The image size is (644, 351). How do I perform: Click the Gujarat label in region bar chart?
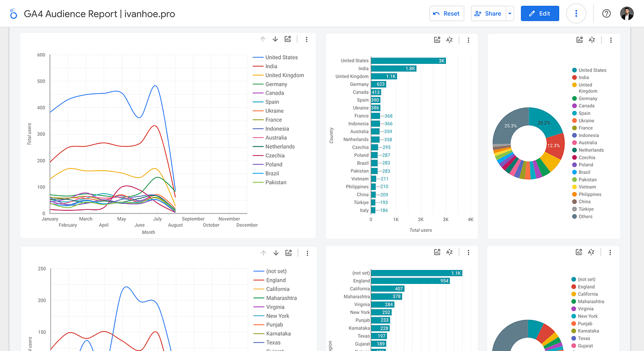pyautogui.click(x=361, y=344)
